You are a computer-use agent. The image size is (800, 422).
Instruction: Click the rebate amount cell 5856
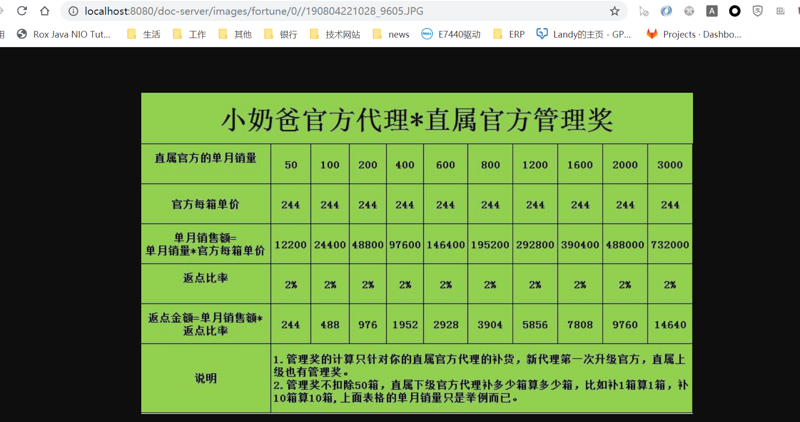click(x=535, y=325)
